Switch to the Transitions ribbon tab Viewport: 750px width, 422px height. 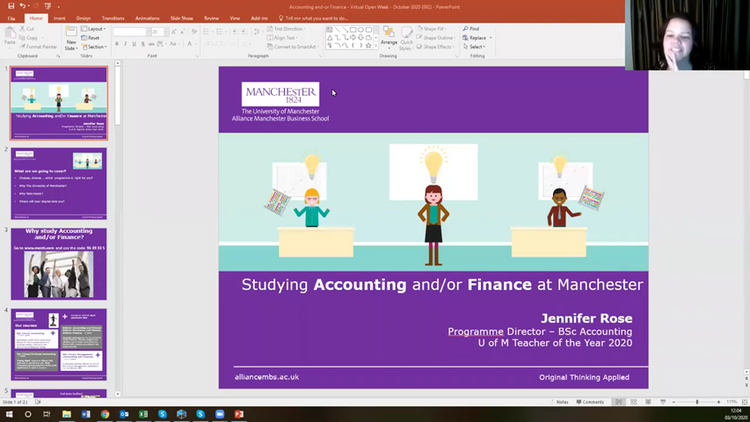point(113,18)
